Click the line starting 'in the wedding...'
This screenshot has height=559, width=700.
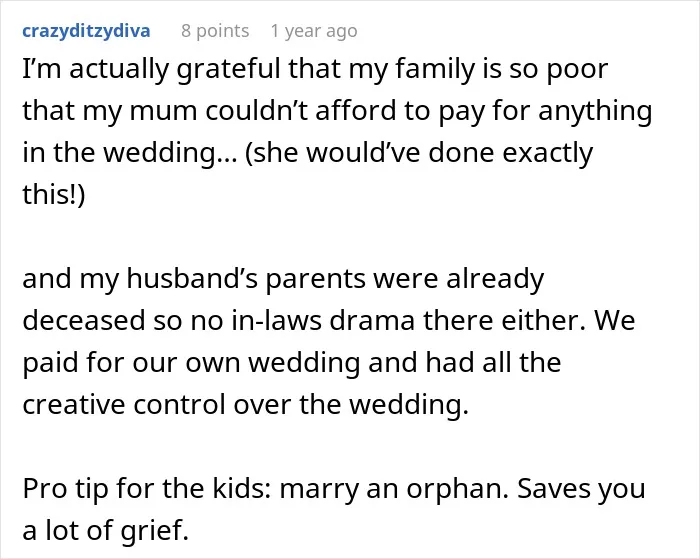click(x=308, y=153)
